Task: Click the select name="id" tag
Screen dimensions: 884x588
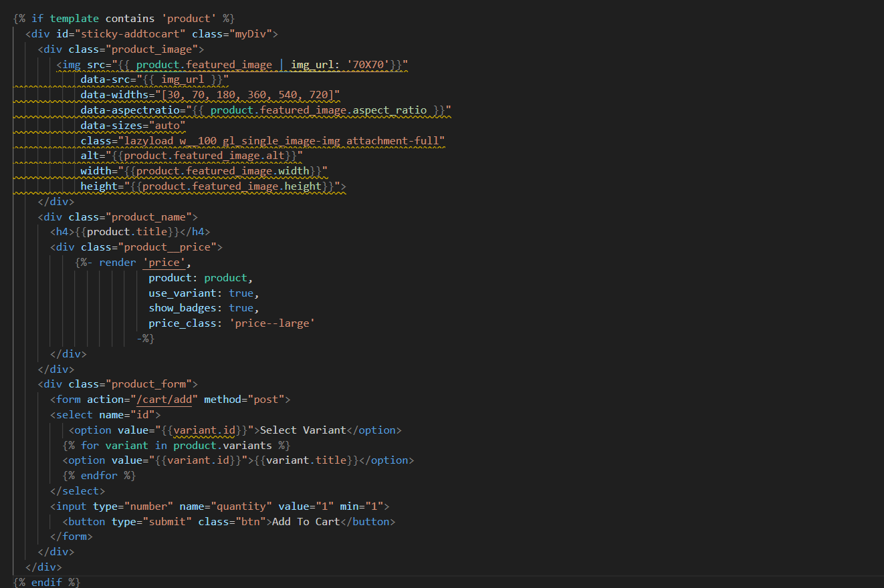Action: [x=105, y=415]
